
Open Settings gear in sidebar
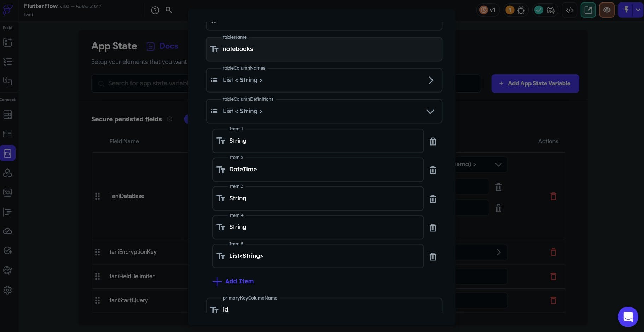pyautogui.click(x=7, y=290)
